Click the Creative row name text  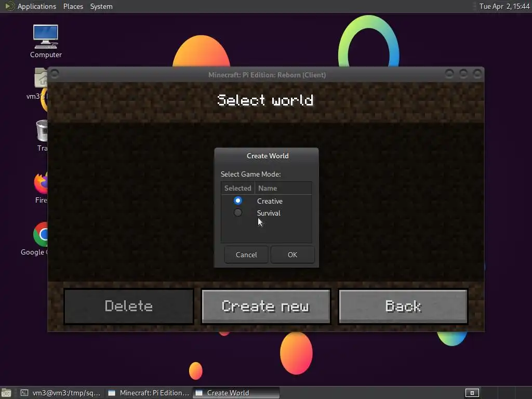(x=270, y=201)
